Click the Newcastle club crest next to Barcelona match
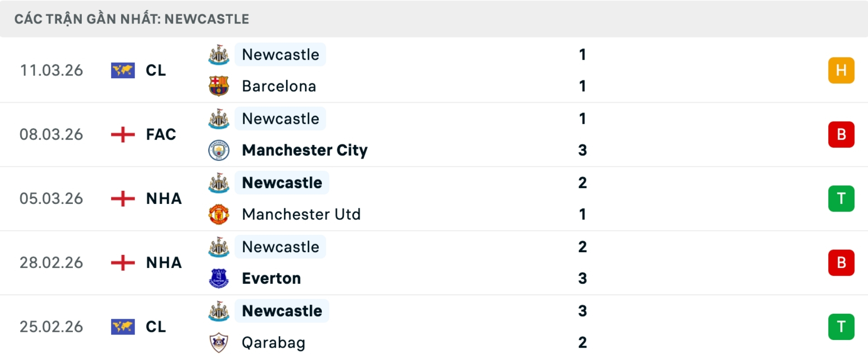This screenshot has width=868, height=358. pos(218,54)
